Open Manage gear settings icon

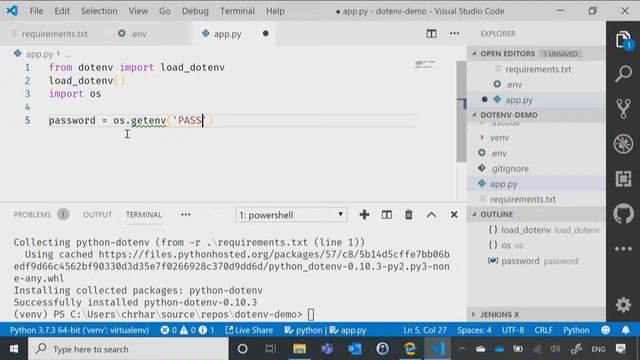click(x=623, y=305)
